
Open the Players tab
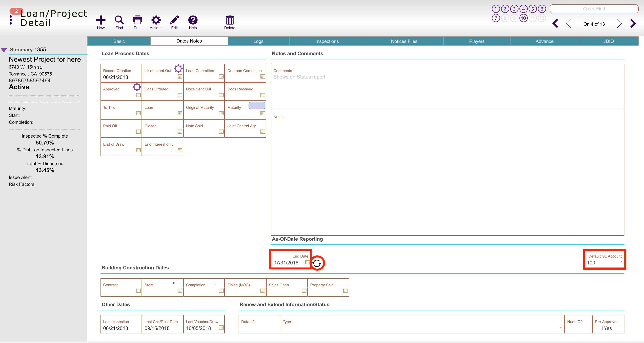[x=477, y=41]
